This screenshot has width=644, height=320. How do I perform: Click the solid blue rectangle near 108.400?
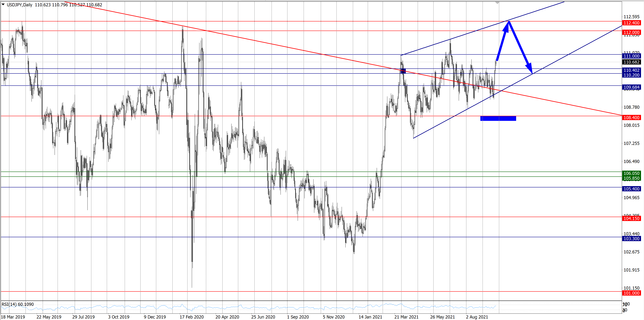coord(498,118)
